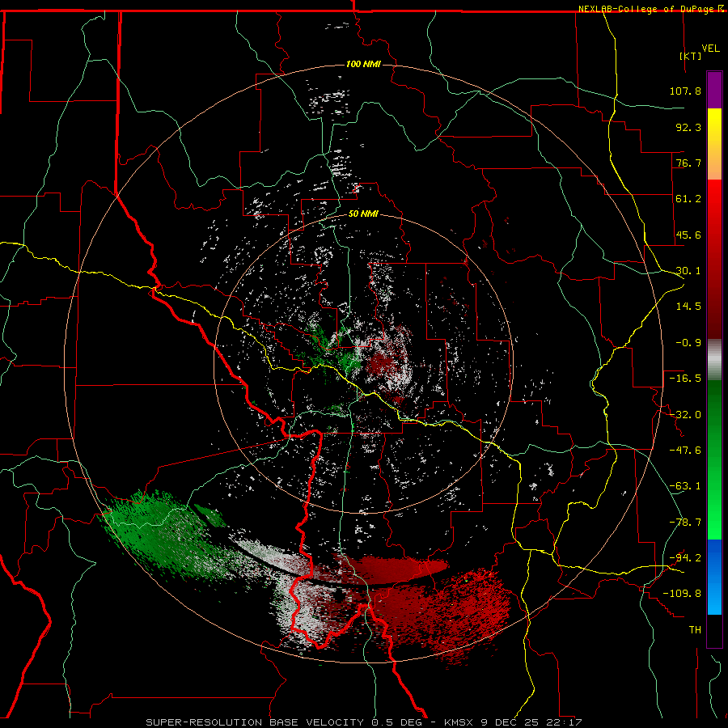Image resolution: width=728 pixels, height=728 pixels.
Task: Click the 45.6 velocity scale value
Action: click(x=688, y=235)
